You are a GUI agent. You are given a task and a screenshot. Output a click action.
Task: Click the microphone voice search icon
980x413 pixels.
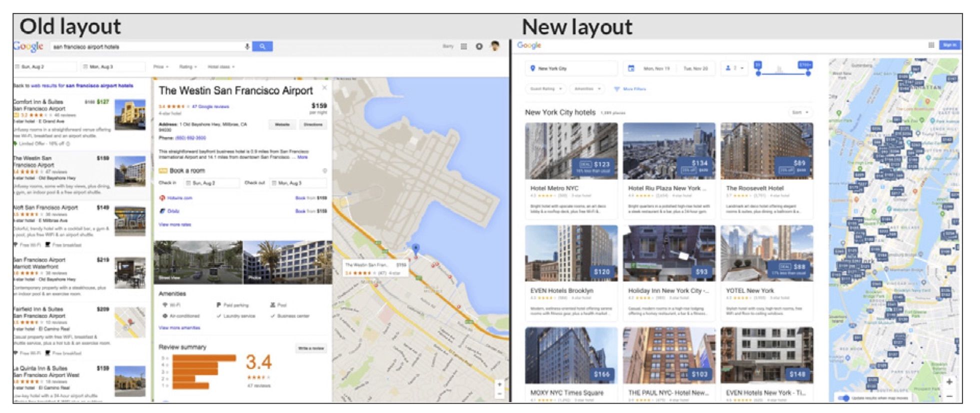[247, 46]
